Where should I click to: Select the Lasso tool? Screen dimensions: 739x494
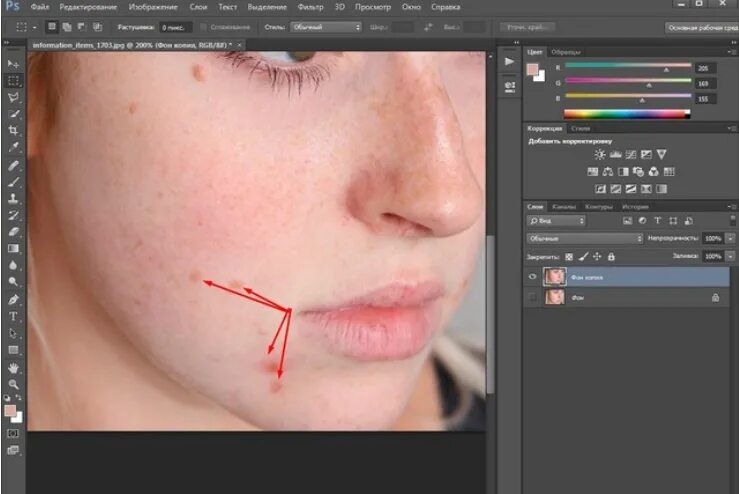click(x=13, y=98)
